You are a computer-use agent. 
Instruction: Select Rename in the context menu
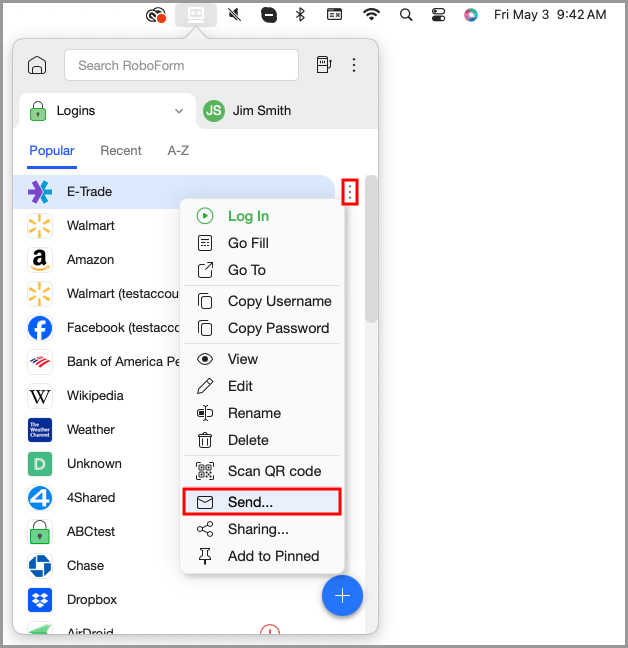262,413
